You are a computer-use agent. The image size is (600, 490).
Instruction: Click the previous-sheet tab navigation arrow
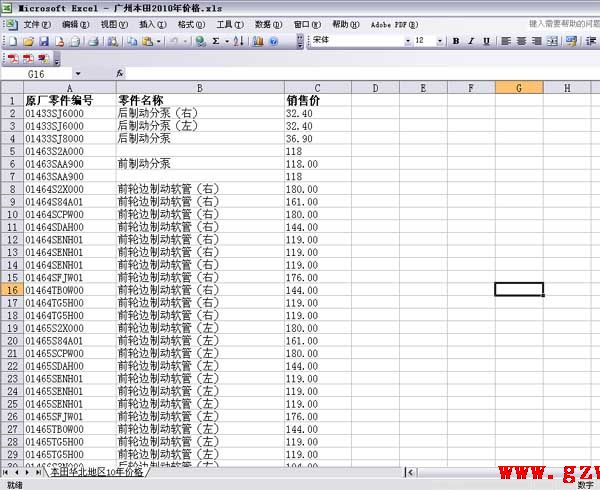[x=16, y=472]
